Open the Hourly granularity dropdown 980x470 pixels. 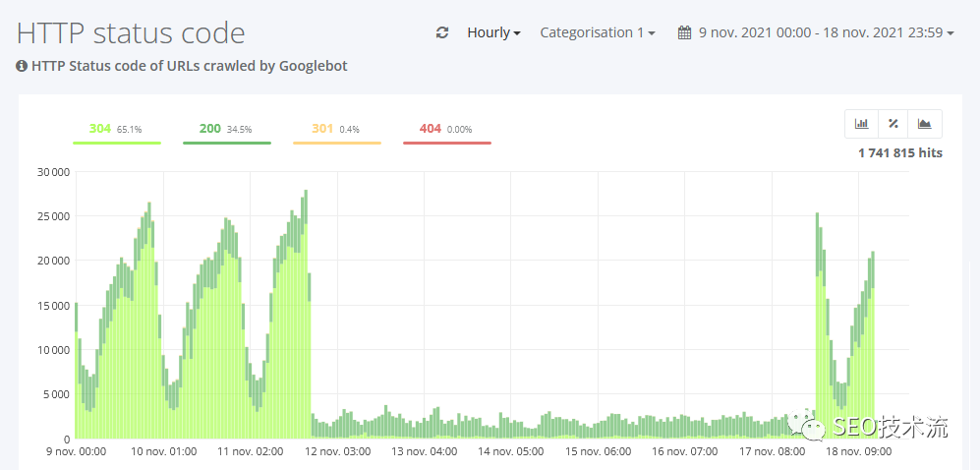point(493,32)
